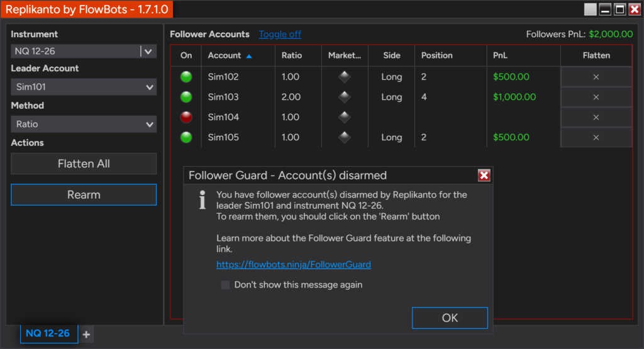The width and height of the screenshot is (644, 349).
Task: Click the $1,000.00 PnL value
Action: point(514,97)
